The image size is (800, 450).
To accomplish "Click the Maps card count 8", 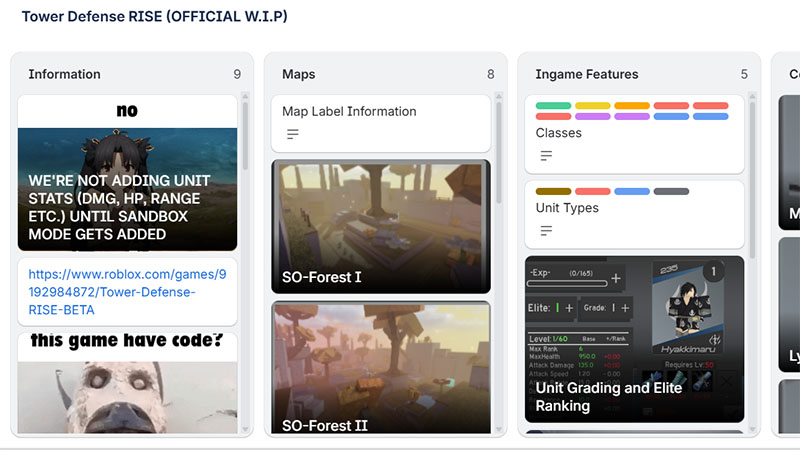I will tap(490, 74).
